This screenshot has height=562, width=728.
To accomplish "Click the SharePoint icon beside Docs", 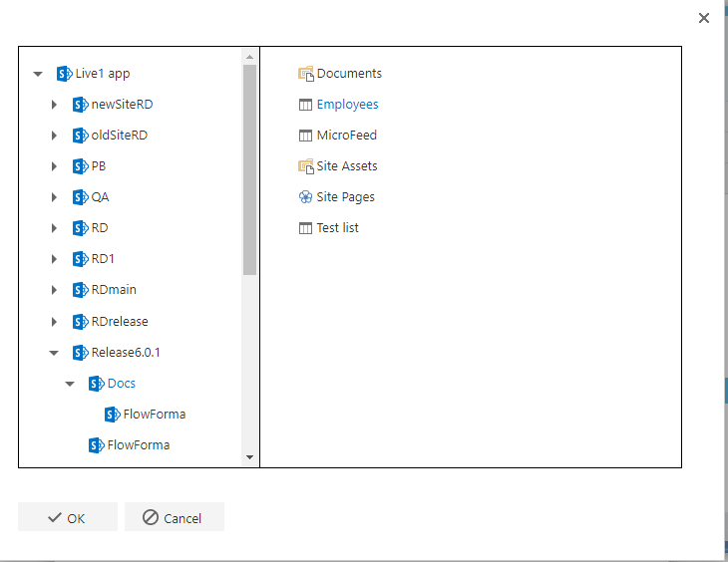I will click(x=96, y=384).
